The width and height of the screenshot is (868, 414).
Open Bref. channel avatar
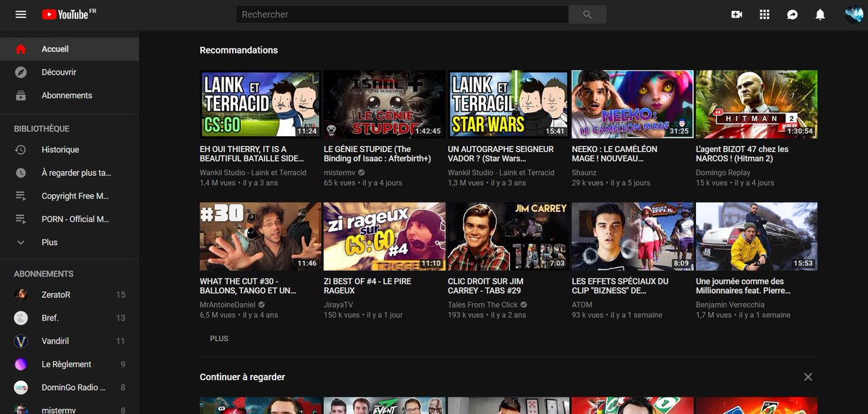pyautogui.click(x=21, y=318)
